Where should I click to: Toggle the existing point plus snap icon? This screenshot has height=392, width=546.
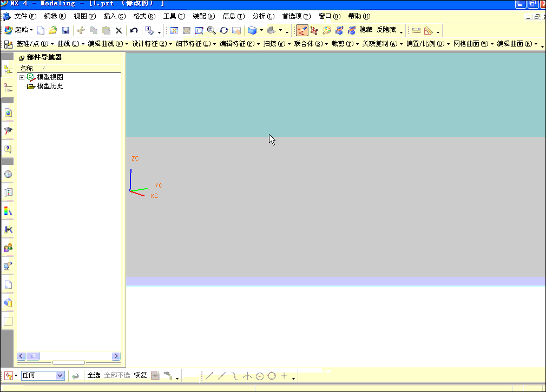(x=284, y=376)
